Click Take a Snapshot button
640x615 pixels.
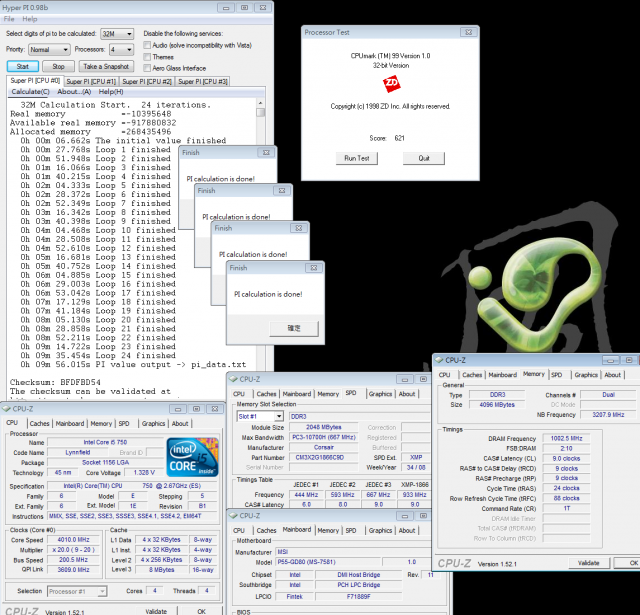point(106,67)
